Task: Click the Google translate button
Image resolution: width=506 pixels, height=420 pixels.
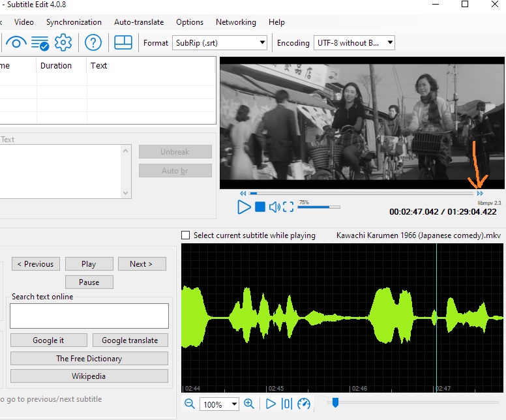Action: pyautogui.click(x=130, y=340)
